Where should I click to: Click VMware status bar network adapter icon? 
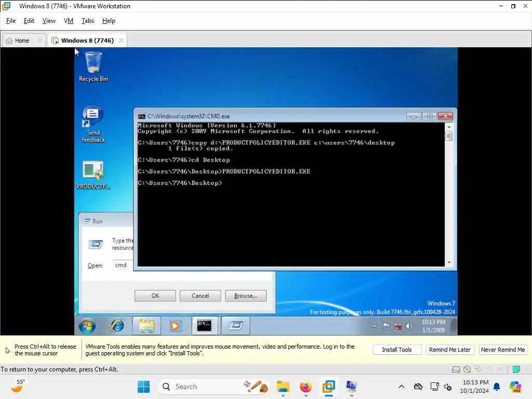pyautogui.click(x=478, y=369)
